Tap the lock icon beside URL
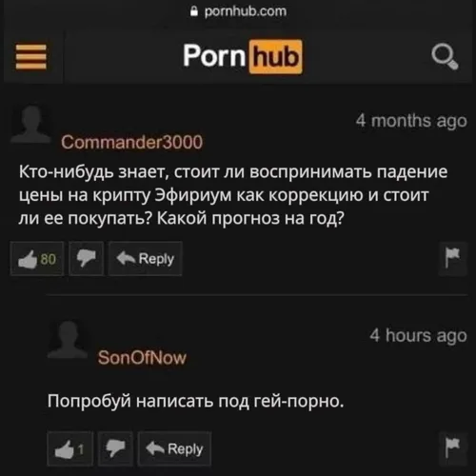476x476 pixels. point(194,11)
